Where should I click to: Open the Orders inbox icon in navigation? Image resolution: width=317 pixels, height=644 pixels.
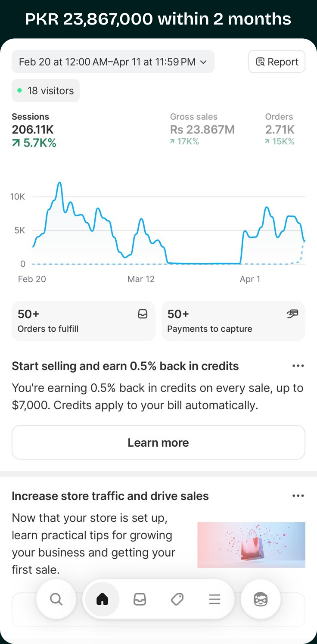pos(140,599)
